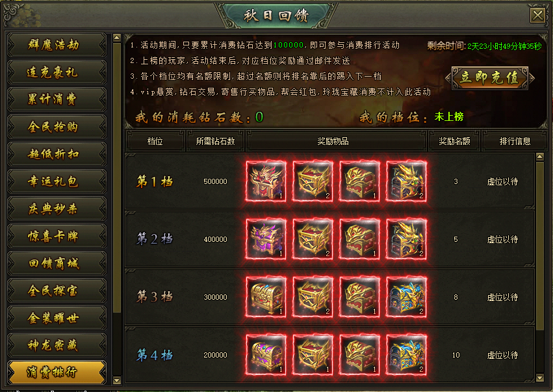The image size is (553, 392).
Task: Click sidebar scroll down arrow
Action: [x=117, y=380]
